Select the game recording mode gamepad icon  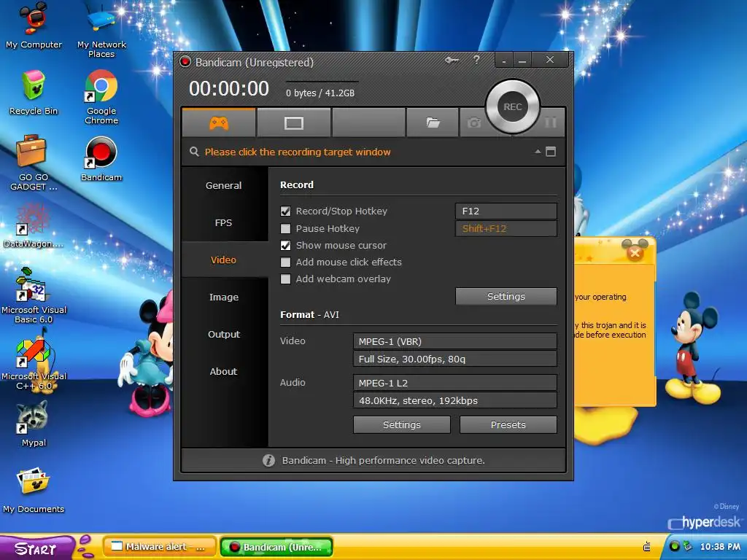pyautogui.click(x=219, y=123)
